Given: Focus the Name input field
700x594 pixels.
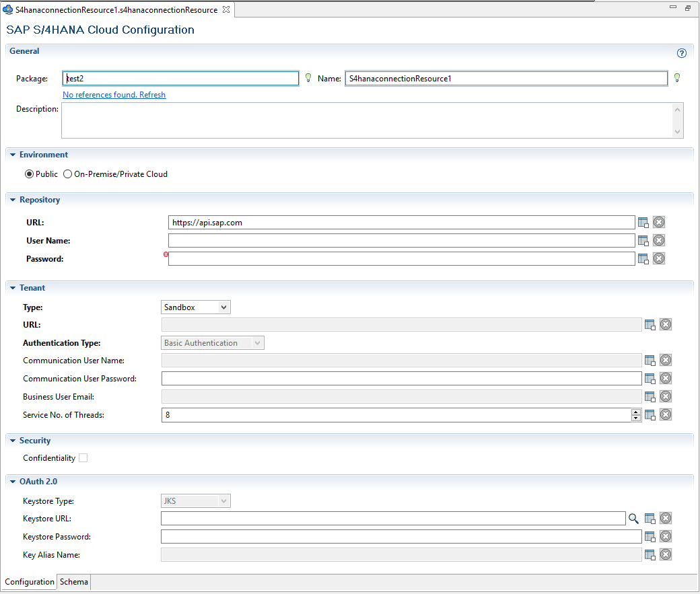Looking at the screenshot, I should click(506, 79).
